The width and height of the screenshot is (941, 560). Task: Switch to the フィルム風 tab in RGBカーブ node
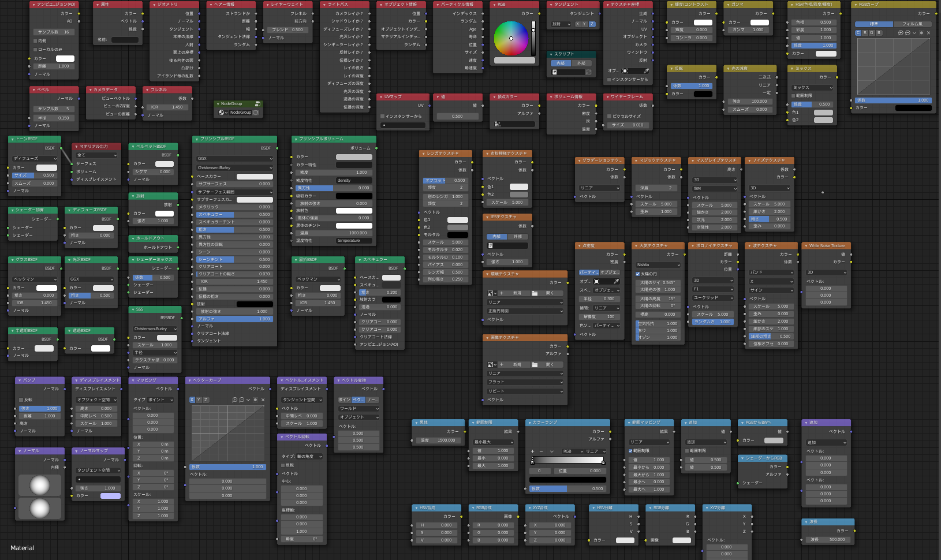[913, 24]
